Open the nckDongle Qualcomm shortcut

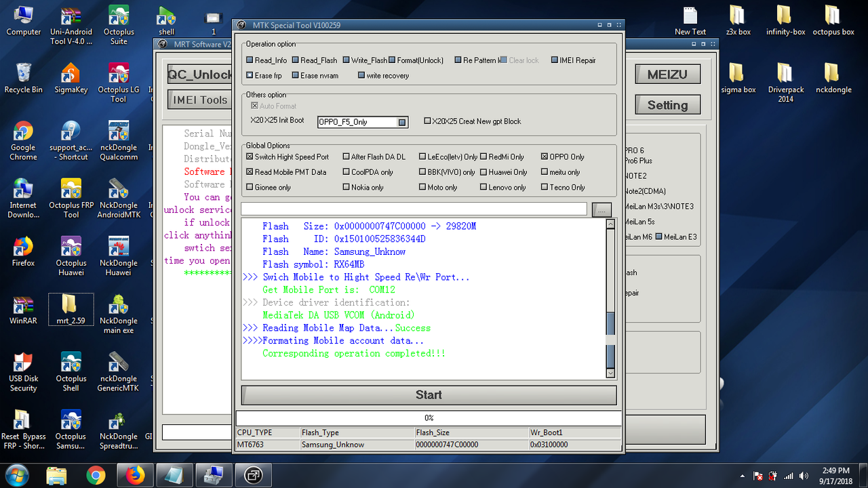click(119, 141)
